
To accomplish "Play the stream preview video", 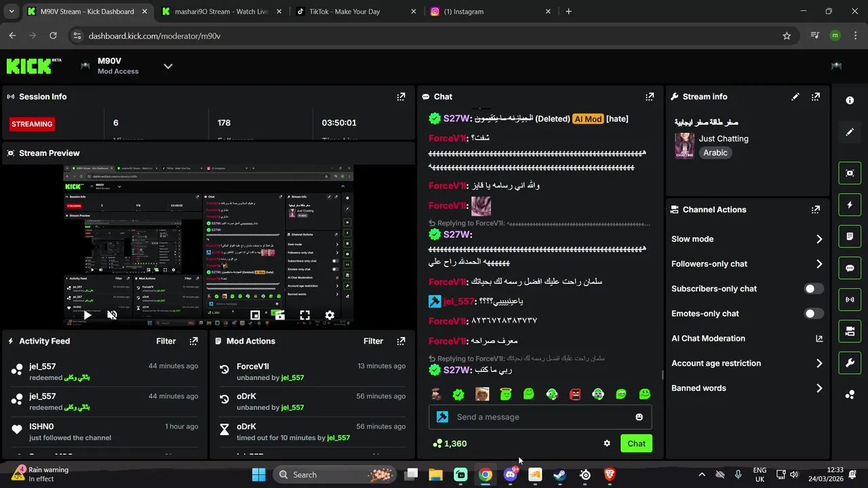I will (87, 315).
